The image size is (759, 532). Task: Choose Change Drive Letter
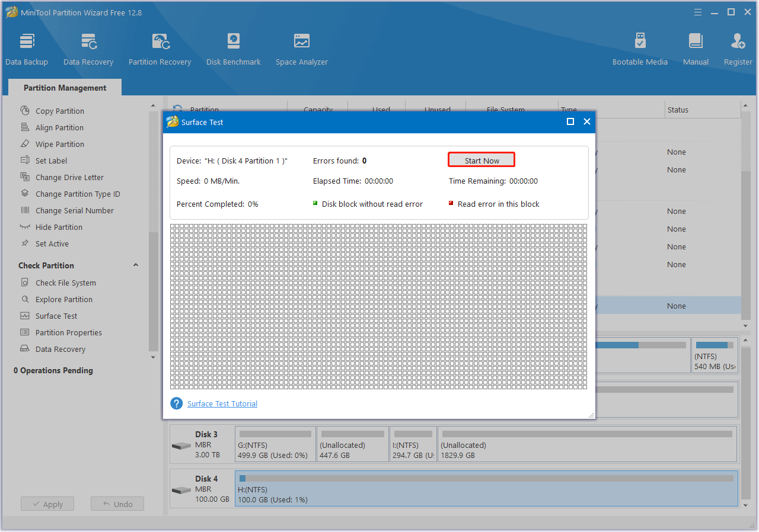[69, 177]
